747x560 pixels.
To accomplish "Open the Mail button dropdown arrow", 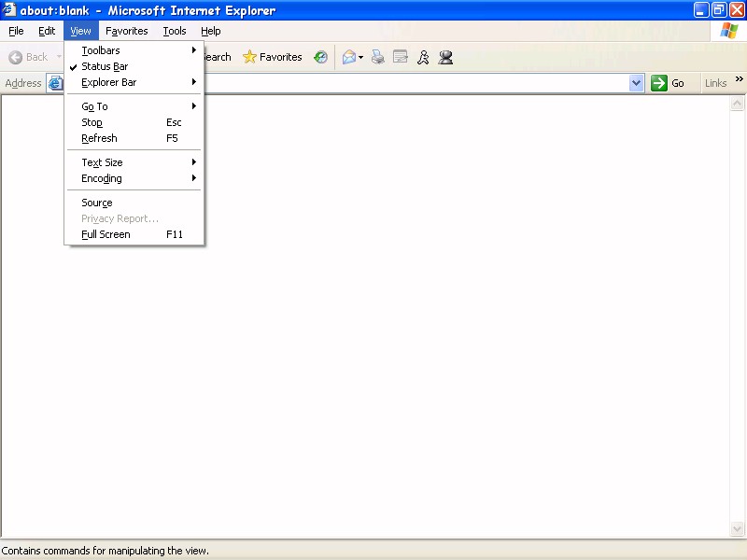I will tap(360, 58).
